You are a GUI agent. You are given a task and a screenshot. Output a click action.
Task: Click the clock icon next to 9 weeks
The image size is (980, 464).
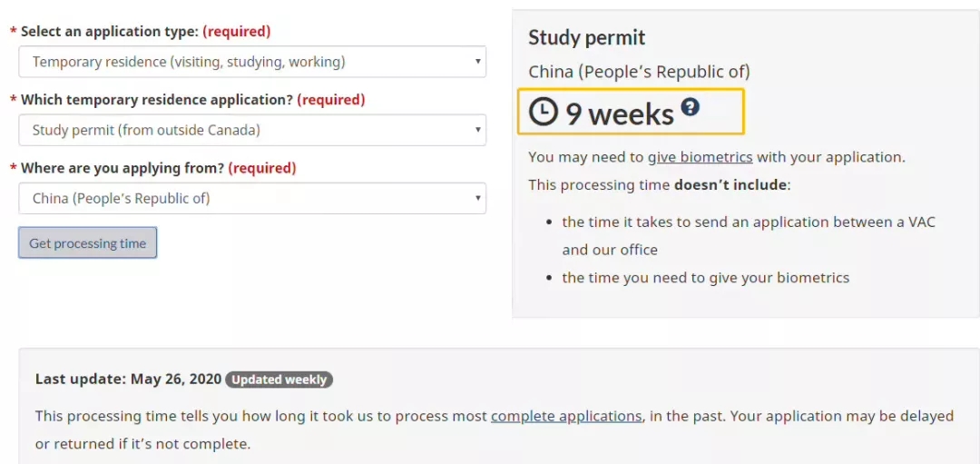tap(544, 112)
